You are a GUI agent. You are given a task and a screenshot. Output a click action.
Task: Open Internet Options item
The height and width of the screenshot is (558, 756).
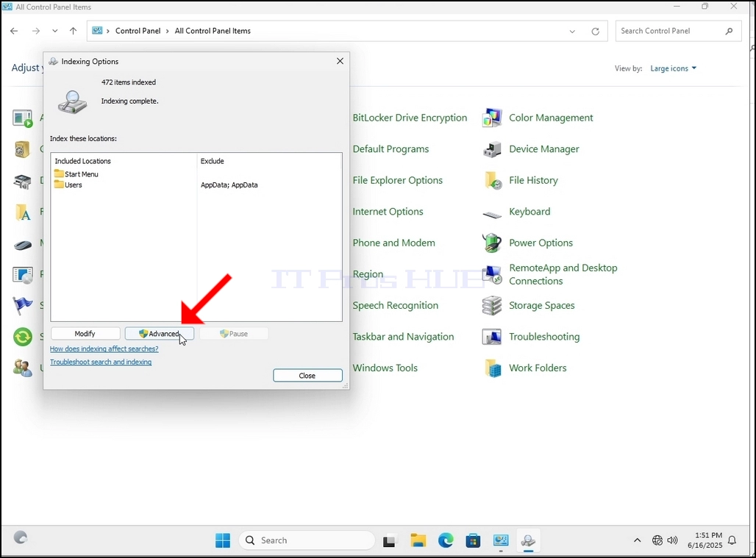(x=388, y=212)
